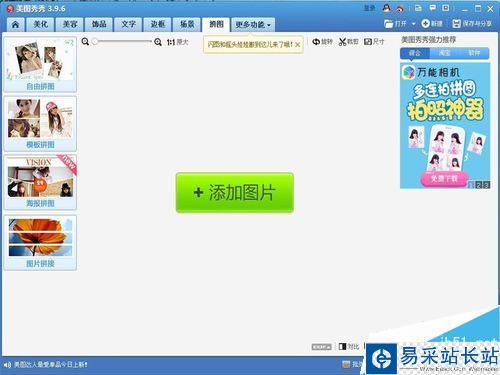Viewport: 500px width, 375px height.
Task: Open the 边框 tab
Action: coord(158,24)
